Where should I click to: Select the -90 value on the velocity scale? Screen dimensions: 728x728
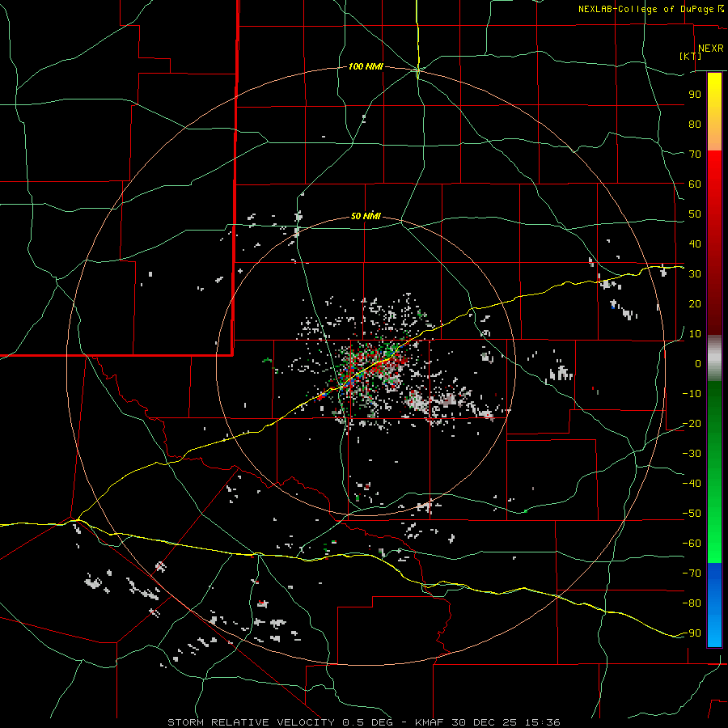coord(692,633)
